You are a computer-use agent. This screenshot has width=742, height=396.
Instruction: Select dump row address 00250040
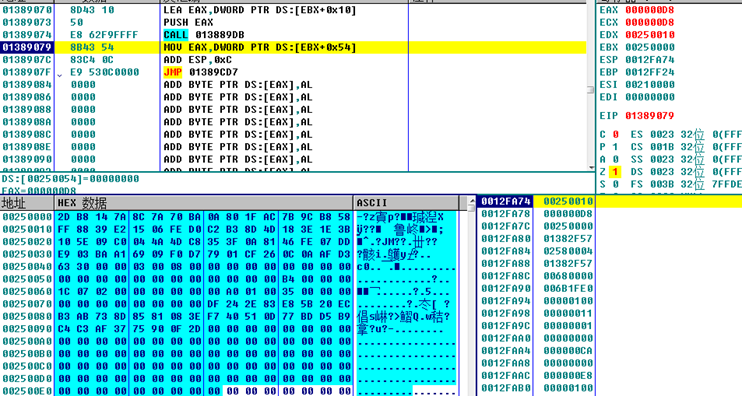(27, 267)
